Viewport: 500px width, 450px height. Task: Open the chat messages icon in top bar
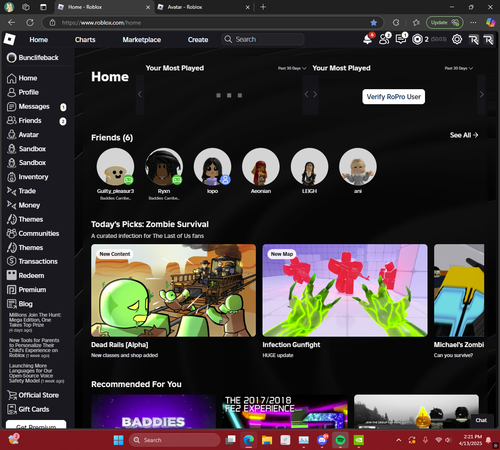(x=401, y=39)
